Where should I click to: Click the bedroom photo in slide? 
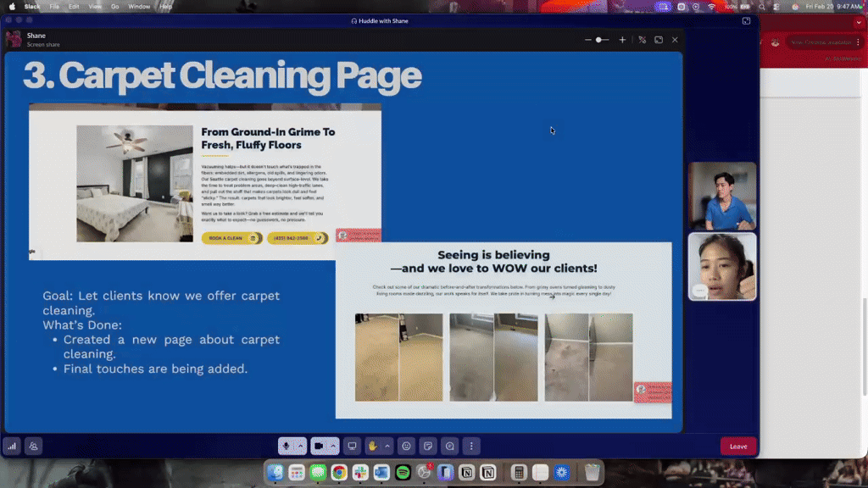point(135,183)
